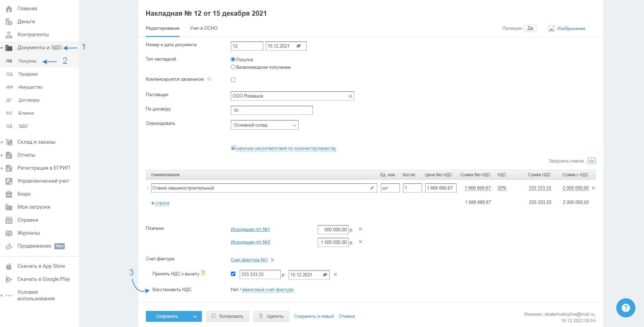Click the xls upload list icon
The width and height of the screenshot is (644, 327).
[591, 161]
